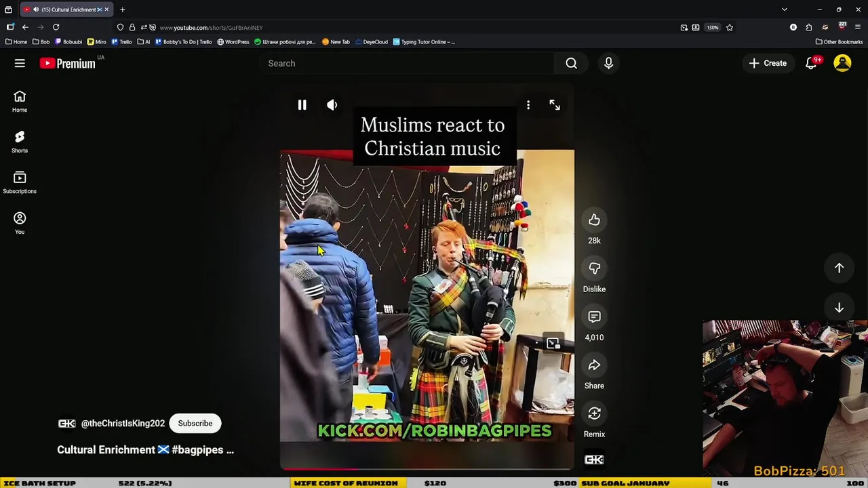This screenshot has height=488, width=868.
Task: View site security via padlock icon
Action: tap(132, 27)
